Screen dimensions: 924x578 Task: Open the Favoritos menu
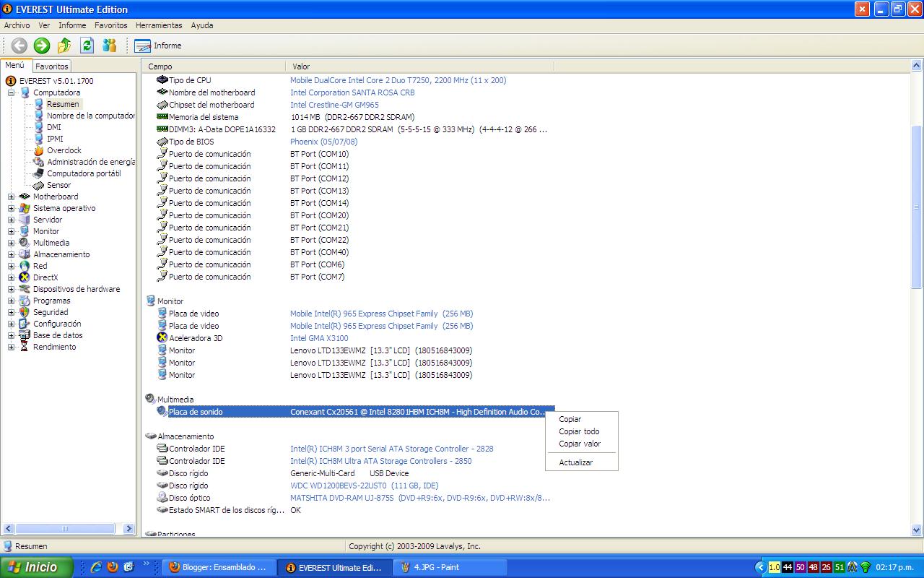[x=111, y=25]
